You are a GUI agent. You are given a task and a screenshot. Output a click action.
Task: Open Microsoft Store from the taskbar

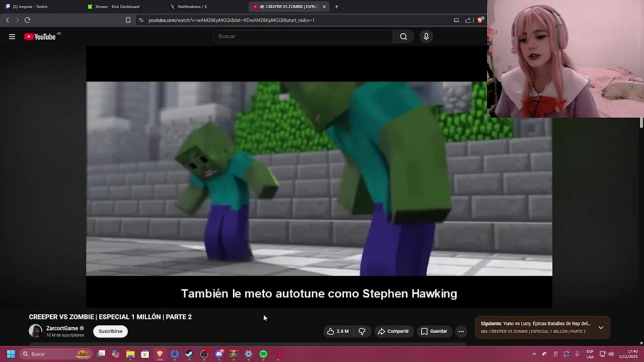[x=145, y=354]
